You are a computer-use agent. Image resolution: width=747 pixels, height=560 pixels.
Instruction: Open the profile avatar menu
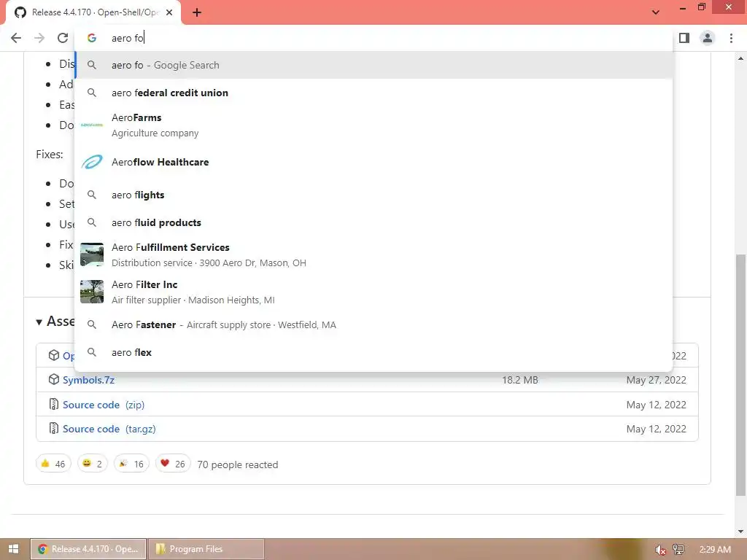[708, 38]
